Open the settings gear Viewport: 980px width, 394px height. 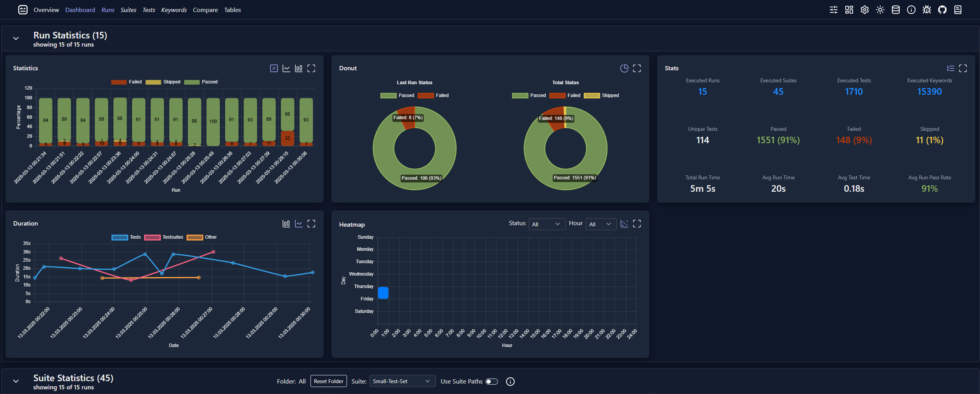point(864,9)
